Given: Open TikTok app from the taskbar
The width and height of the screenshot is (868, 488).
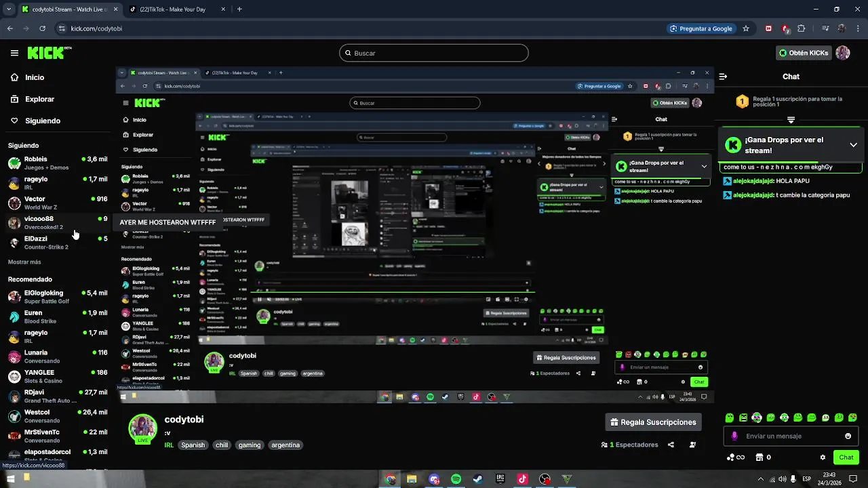Looking at the screenshot, I should click(522, 479).
